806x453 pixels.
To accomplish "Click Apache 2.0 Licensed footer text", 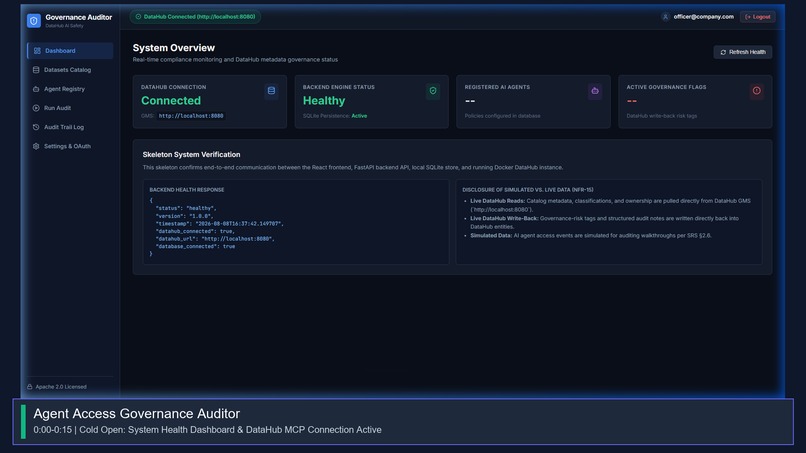I will click(61, 387).
